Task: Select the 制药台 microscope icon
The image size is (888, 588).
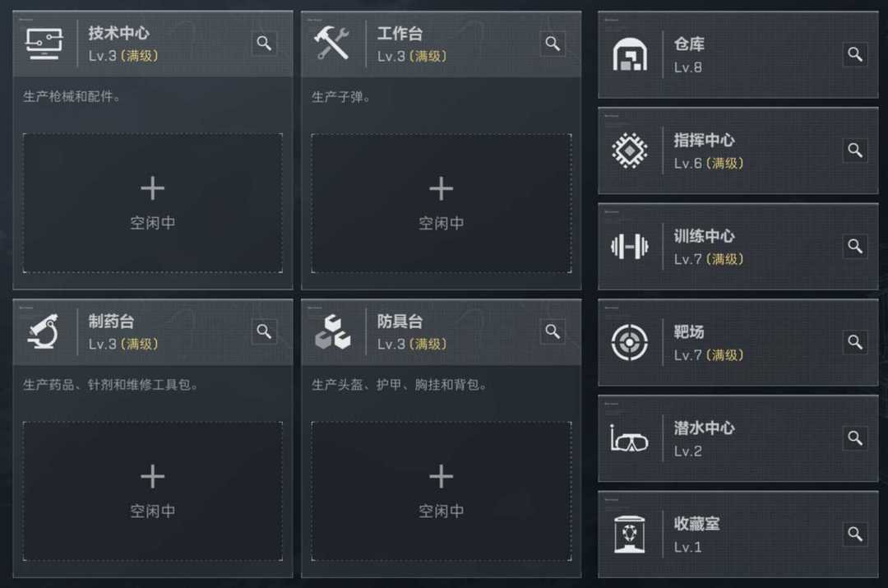Action: (x=44, y=331)
